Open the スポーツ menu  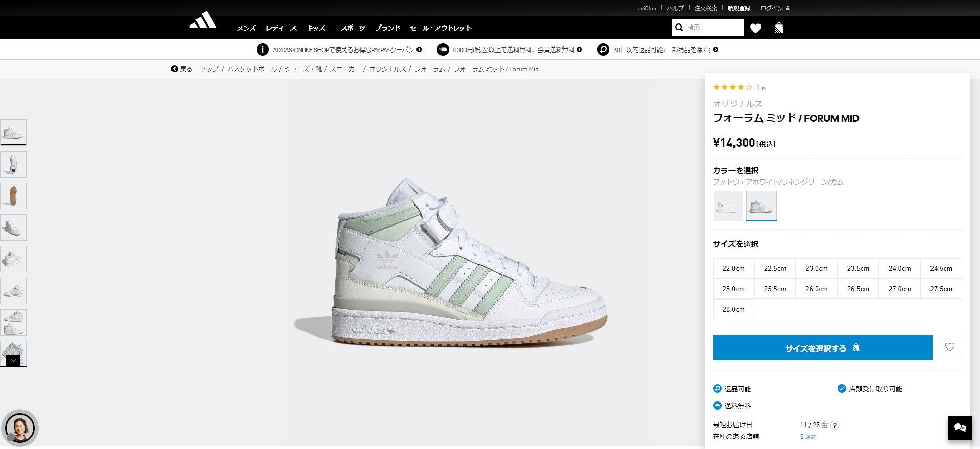tap(353, 28)
